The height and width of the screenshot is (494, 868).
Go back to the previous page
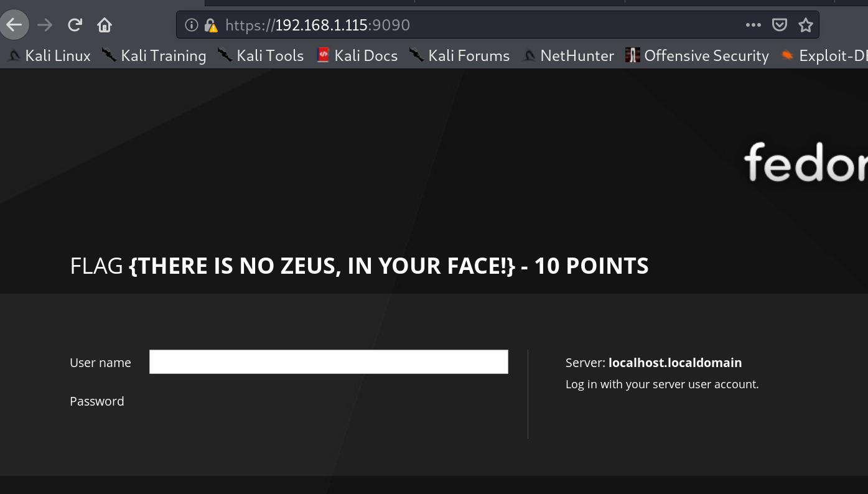pos(14,25)
